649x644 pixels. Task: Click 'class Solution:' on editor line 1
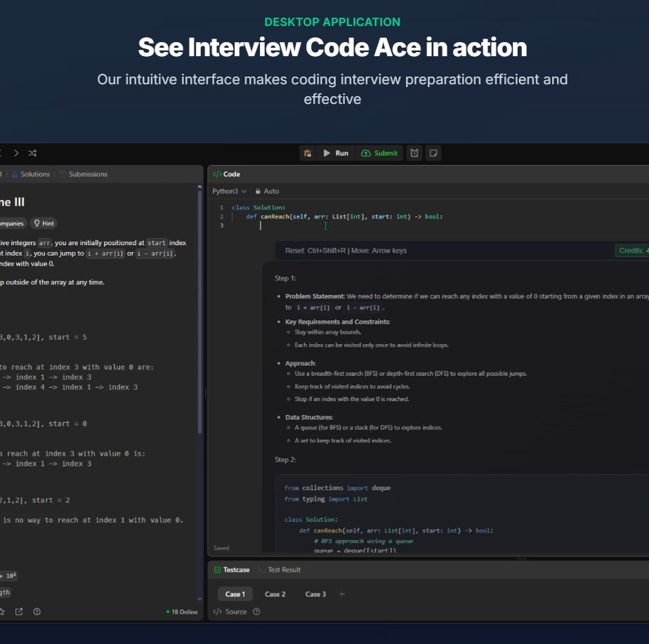click(x=258, y=207)
